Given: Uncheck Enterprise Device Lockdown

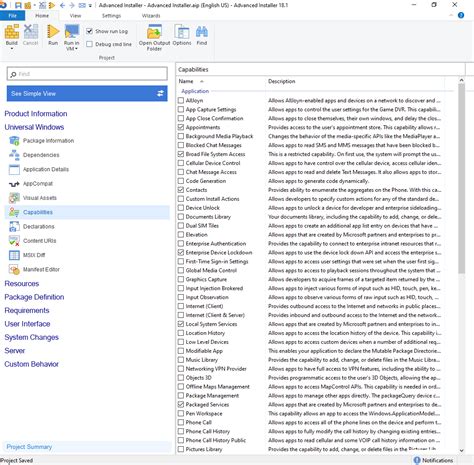Looking at the screenshot, I should pos(181,252).
